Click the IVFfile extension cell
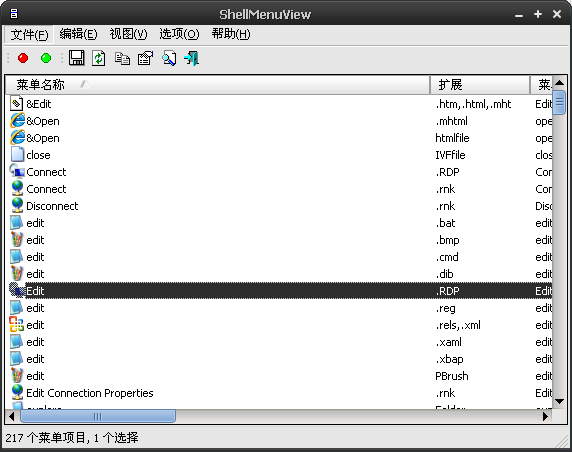This screenshot has width=572, height=452. [450, 155]
